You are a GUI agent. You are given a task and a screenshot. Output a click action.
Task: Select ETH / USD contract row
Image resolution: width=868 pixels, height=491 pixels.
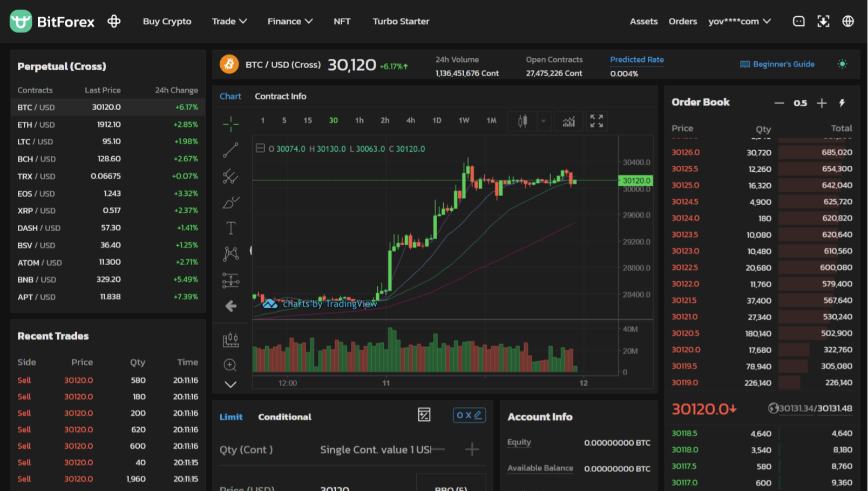coord(108,124)
